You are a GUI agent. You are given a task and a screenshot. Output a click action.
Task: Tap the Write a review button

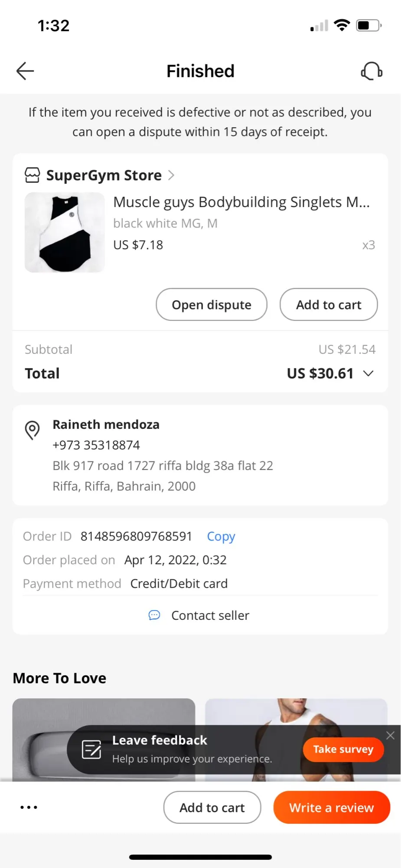click(332, 807)
